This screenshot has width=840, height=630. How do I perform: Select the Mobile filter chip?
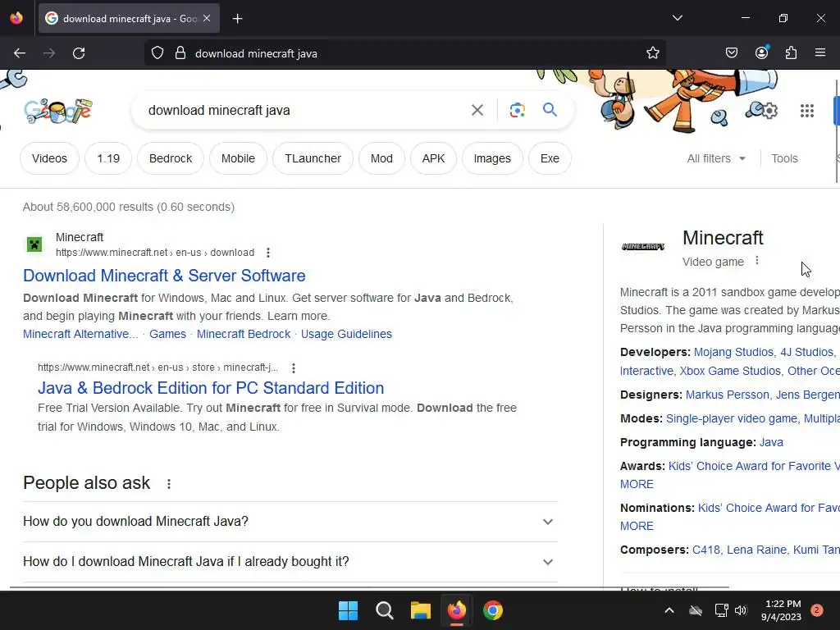point(238,158)
